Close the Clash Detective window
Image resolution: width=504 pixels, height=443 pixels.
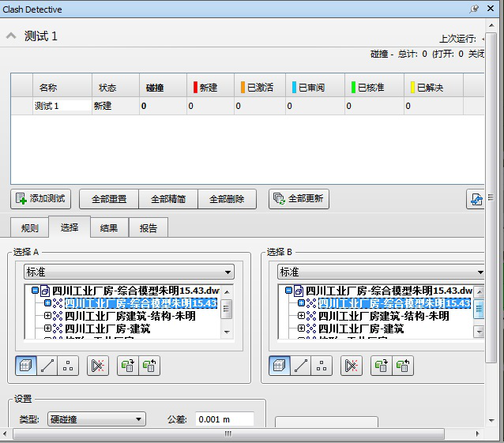[x=491, y=9]
